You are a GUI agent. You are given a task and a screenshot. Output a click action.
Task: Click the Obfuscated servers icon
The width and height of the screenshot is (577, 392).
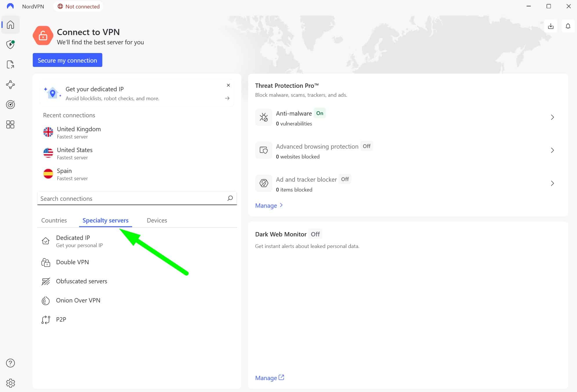(x=46, y=281)
